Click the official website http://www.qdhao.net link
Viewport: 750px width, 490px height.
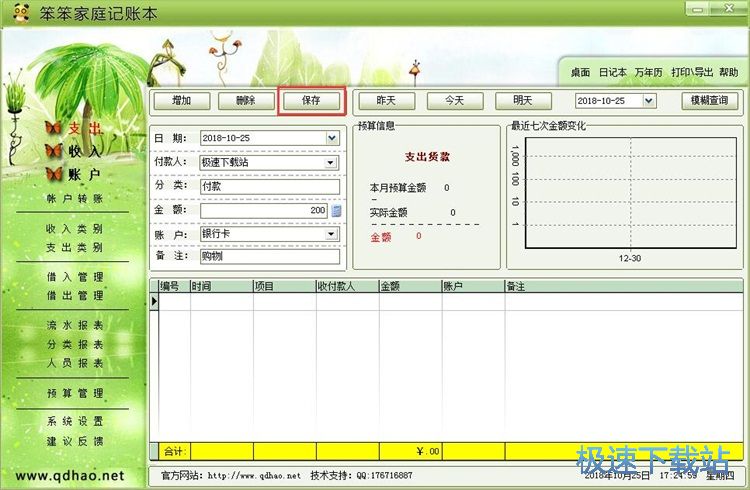(x=254, y=476)
